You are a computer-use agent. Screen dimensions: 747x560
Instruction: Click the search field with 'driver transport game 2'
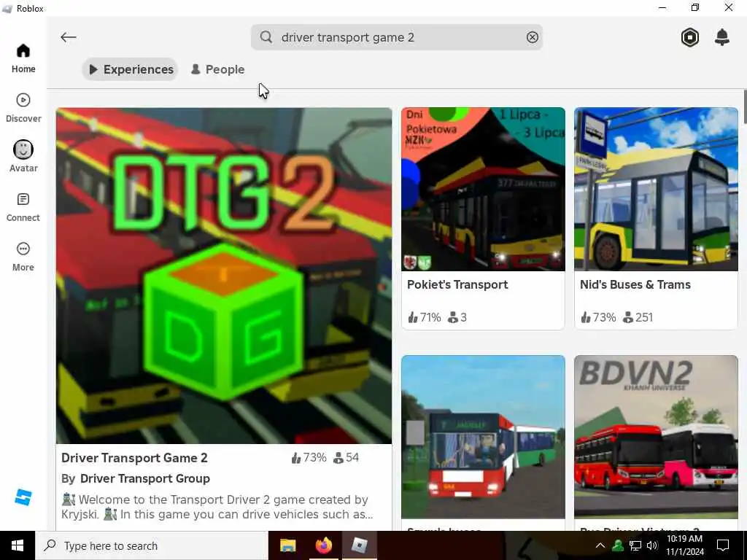coord(396,37)
